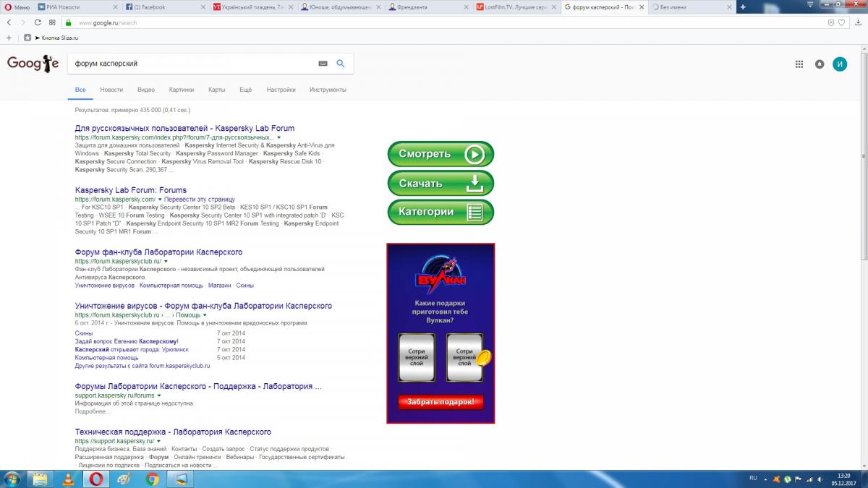Image resolution: width=868 pixels, height=488 pixels.
Task: Open the Инструменты search options
Action: [328, 90]
